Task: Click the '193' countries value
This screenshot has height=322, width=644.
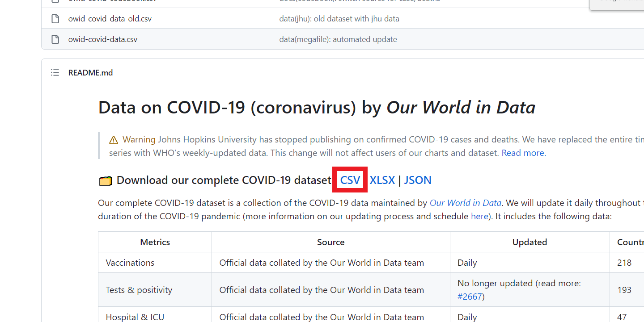Action: tap(624, 290)
